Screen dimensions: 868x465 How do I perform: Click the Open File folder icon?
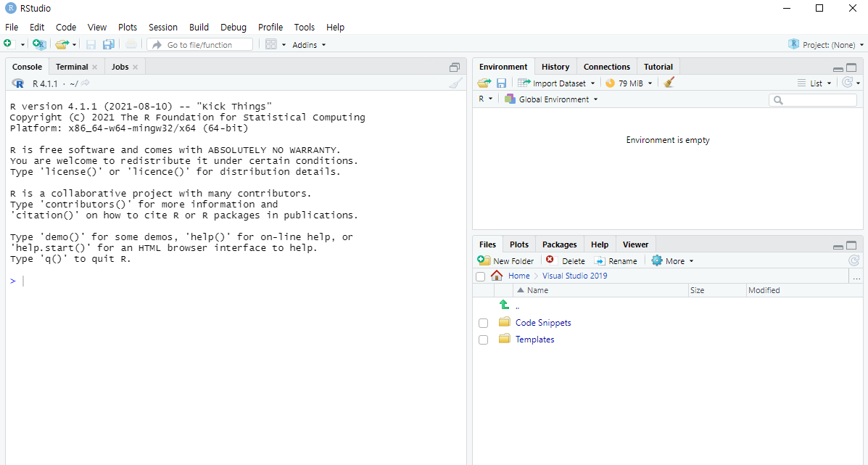(62, 44)
